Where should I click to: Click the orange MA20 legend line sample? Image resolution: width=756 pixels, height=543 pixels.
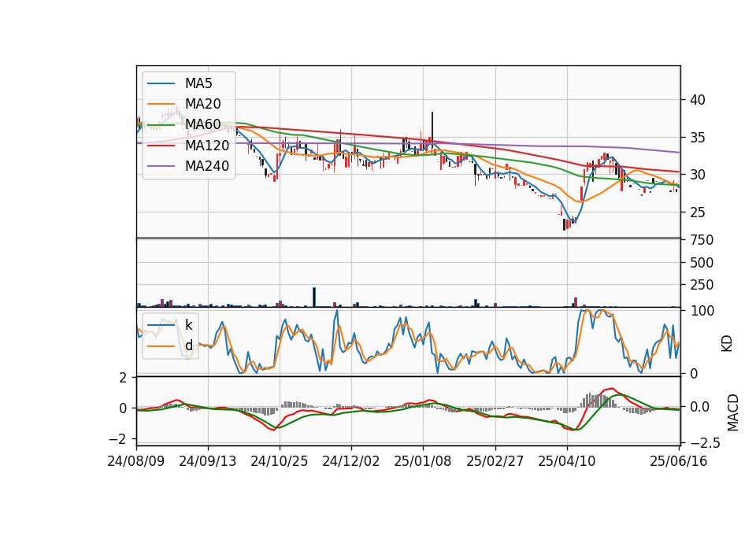coord(161,104)
